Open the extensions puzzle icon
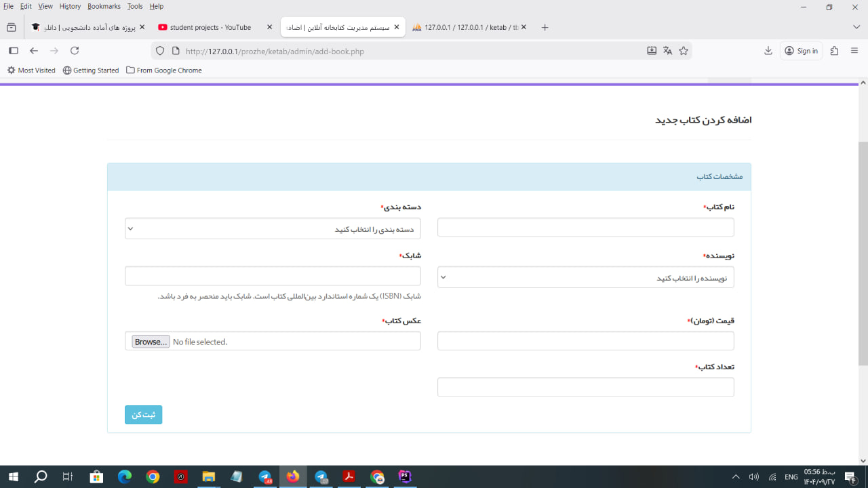This screenshot has width=868, height=488. tap(834, 51)
